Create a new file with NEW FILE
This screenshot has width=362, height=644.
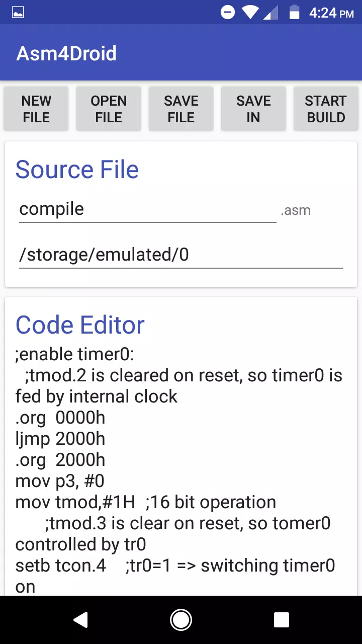36,109
